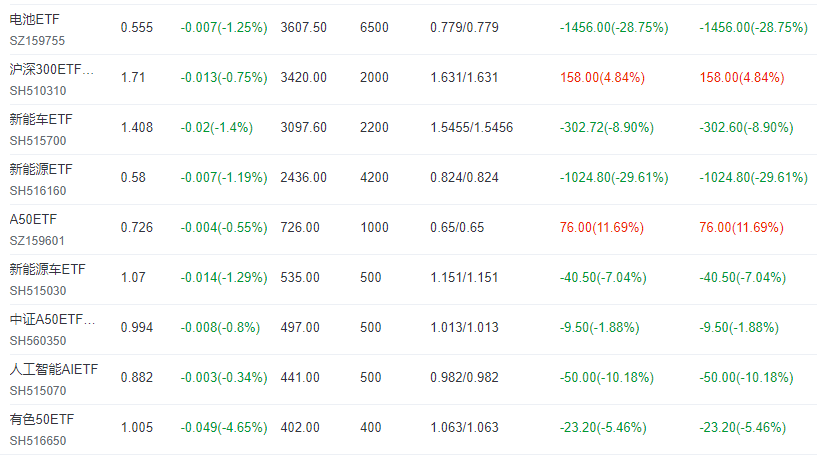The width and height of the screenshot is (817, 459).
Task: Select stock code SH560350
Action: tap(38, 341)
